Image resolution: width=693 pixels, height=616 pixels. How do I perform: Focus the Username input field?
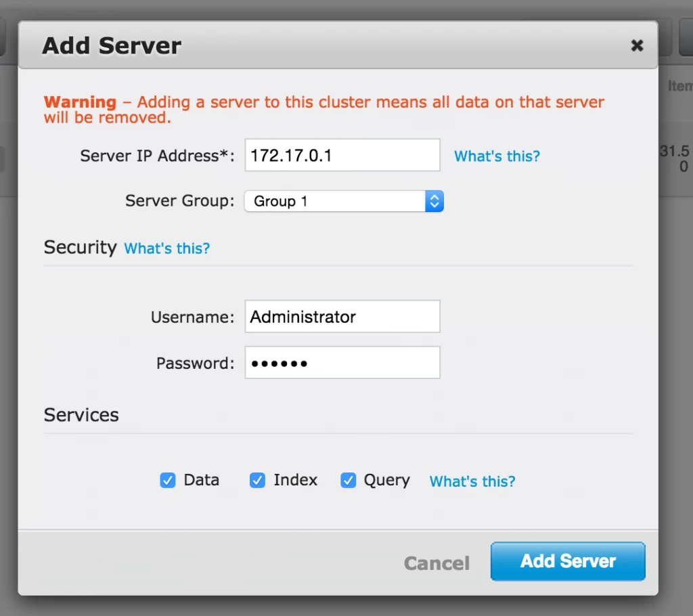coord(342,317)
